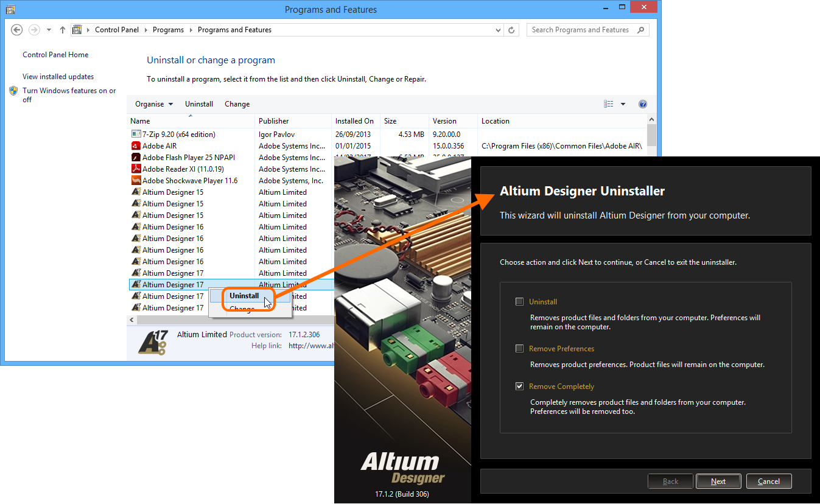Image resolution: width=820 pixels, height=504 pixels.
Task: Open the View installed updates link
Action: pyautogui.click(x=58, y=77)
